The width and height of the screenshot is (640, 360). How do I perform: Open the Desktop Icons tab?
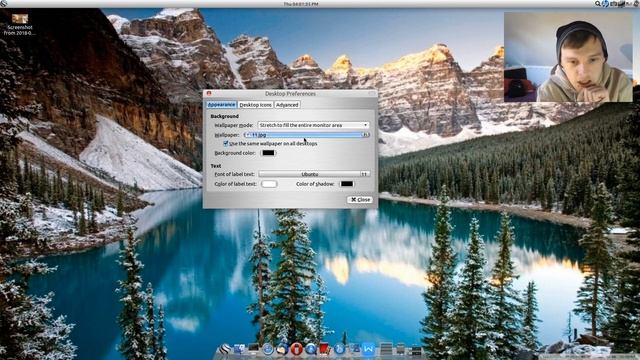(x=256, y=105)
